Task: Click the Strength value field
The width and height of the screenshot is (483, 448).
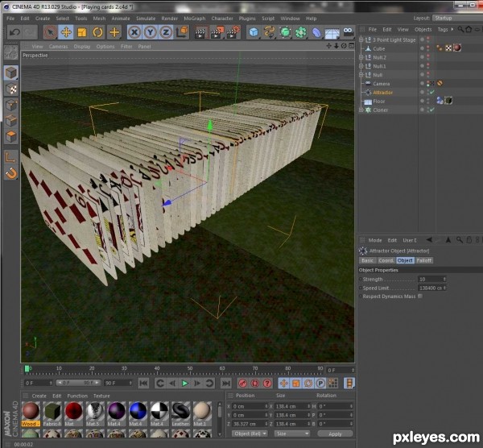Action: [431, 279]
